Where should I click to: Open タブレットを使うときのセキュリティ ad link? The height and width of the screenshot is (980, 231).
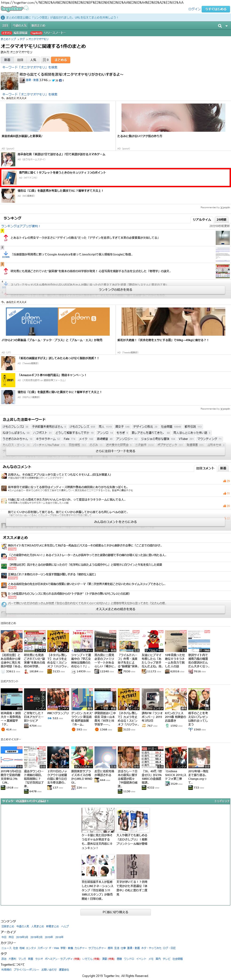click(x=62, y=172)
